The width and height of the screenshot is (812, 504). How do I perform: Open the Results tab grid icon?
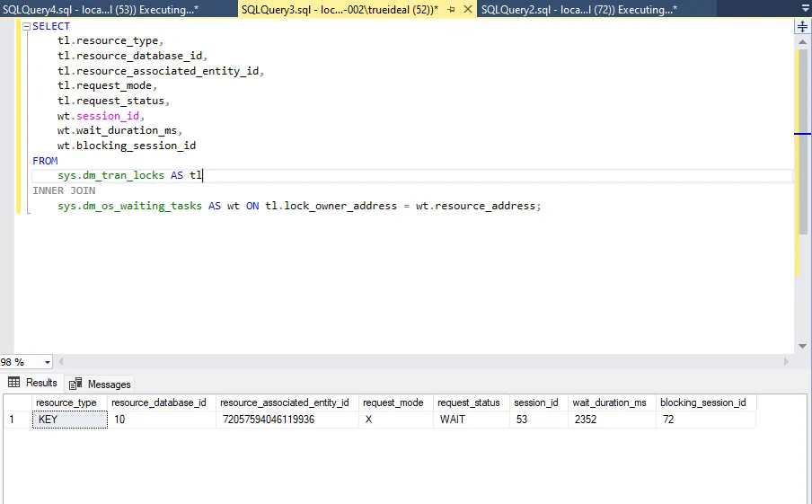point(13,383)
